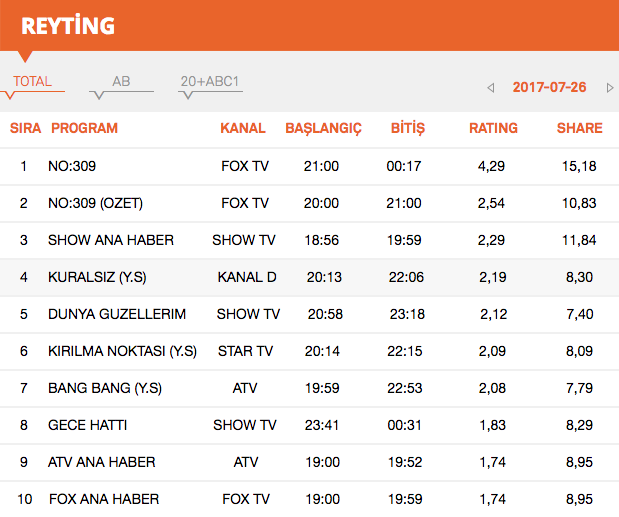619x517 pixels.
Task: Sort by SHARE column header
Action: pyautogui.click(x=579, y=128)
